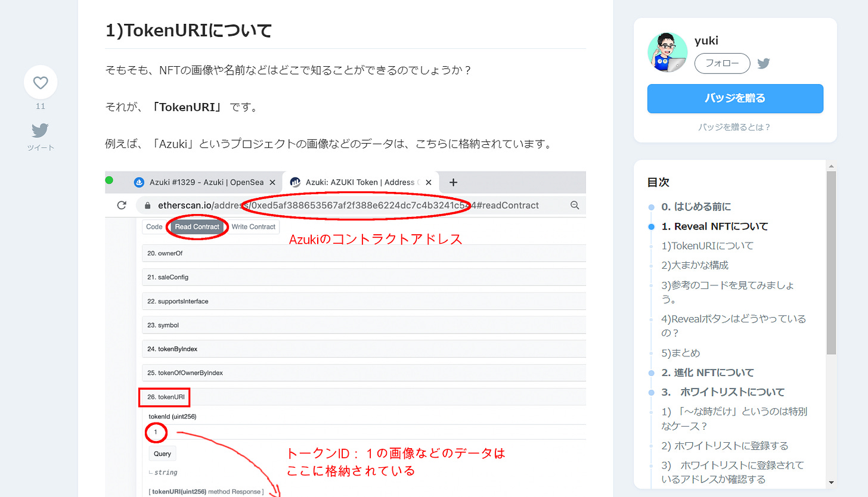Go to 2)大まかな構成 in table of contents
Screen dimensions: 868x497
pos(695,265)
